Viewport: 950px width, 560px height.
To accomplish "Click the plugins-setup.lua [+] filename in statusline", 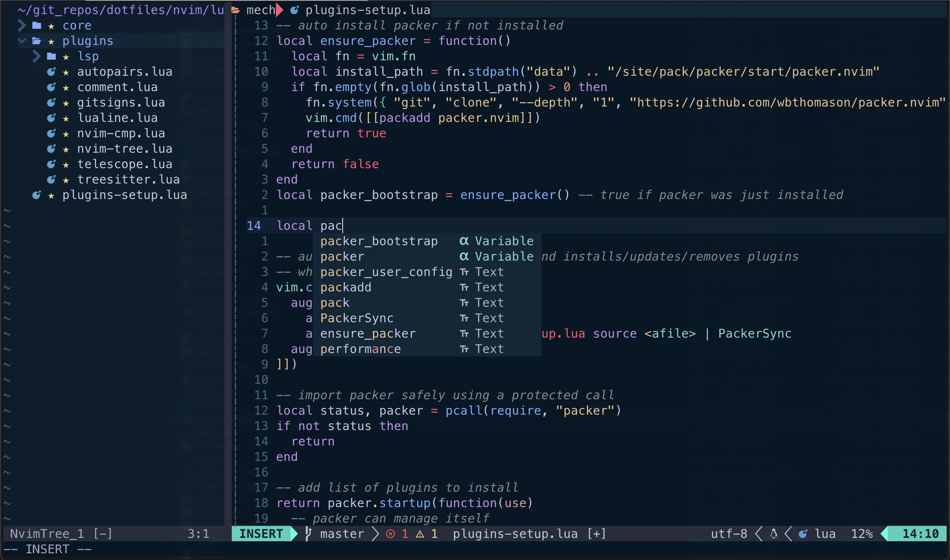I will coord(530,534).
